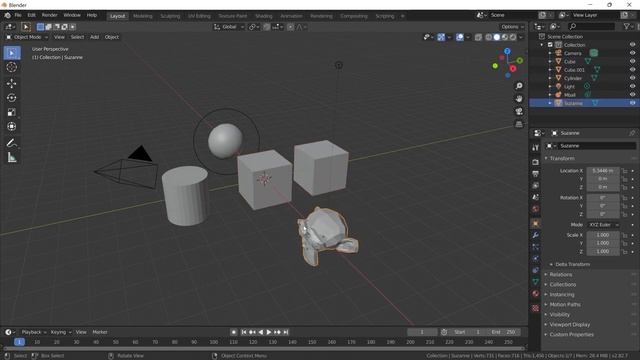Open the Render properties tab
The width and height of the screenshot is (640, 360).
pyautogui.click(x=536, y=162)
